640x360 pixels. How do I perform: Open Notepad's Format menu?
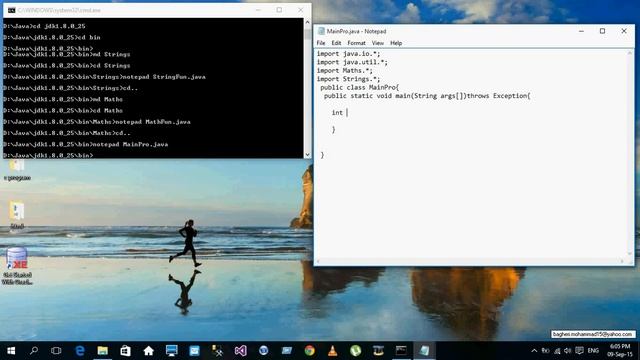[x=356, y=43]
